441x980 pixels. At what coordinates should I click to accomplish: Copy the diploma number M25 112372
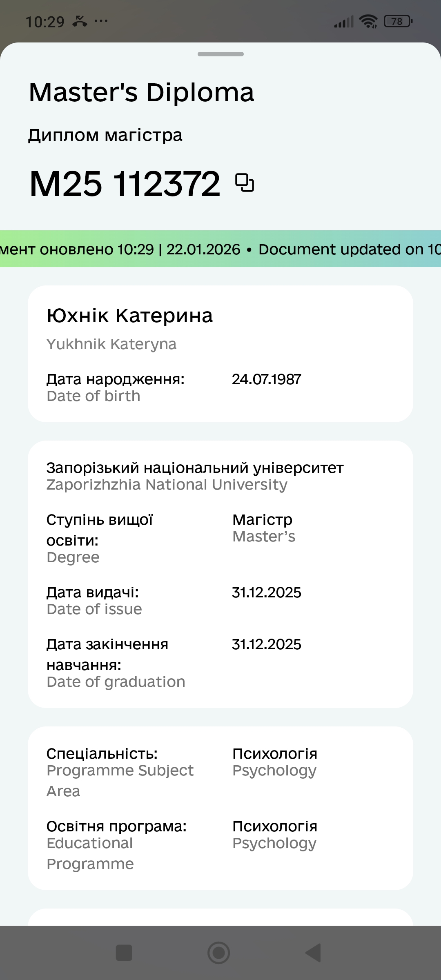click(x=245, y=183)
